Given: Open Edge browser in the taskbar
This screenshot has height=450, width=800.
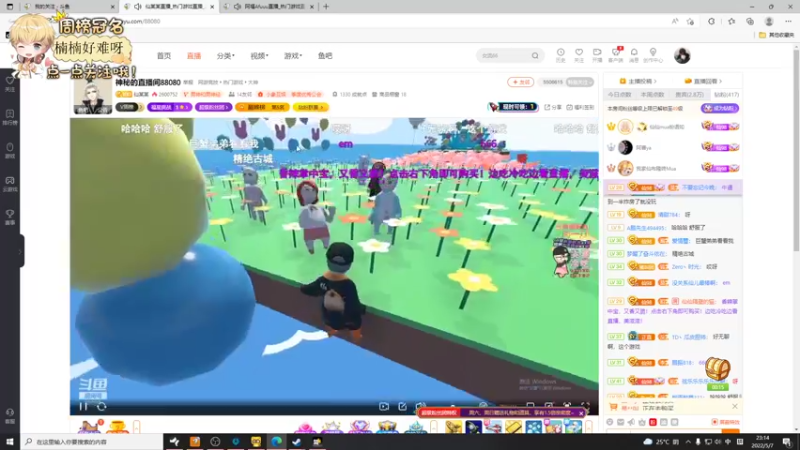Looking at the screenshot, I should [276, 442].
